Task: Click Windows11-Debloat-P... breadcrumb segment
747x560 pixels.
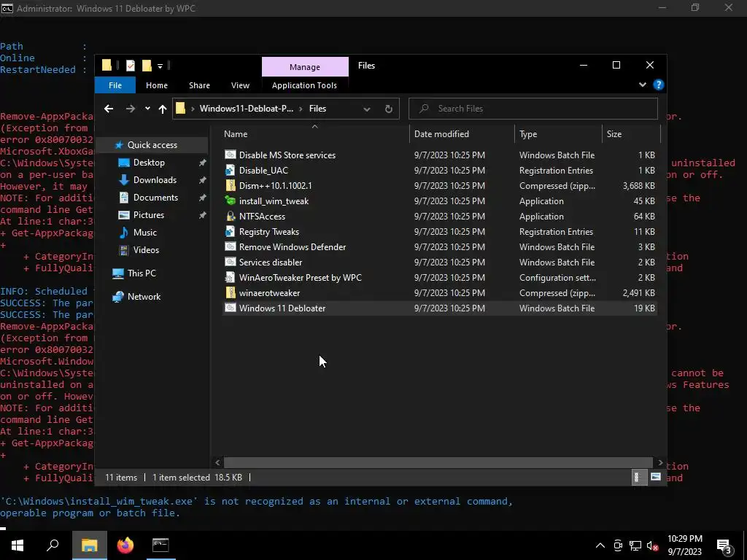Action: pos(247,109)
